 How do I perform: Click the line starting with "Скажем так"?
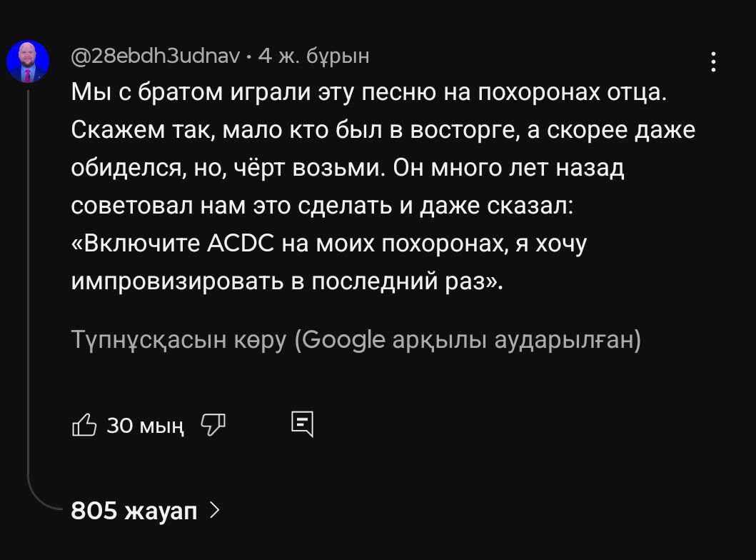coord(383,131)
